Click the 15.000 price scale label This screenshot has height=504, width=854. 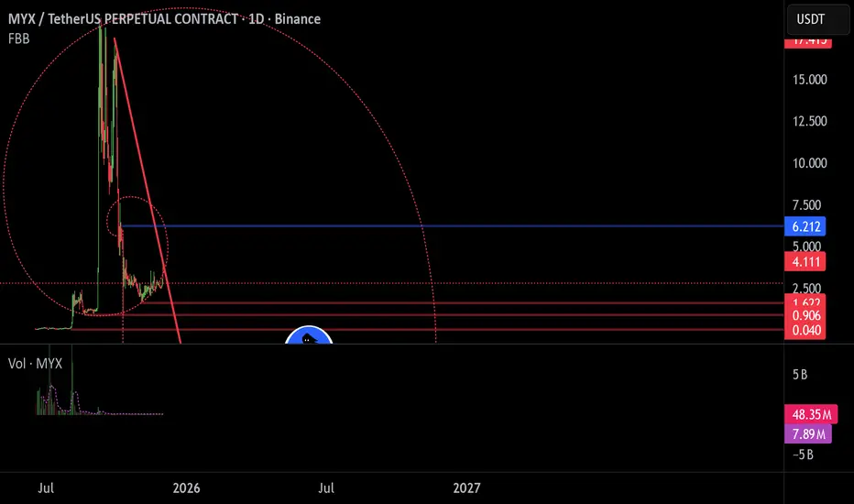pos(810,80)
